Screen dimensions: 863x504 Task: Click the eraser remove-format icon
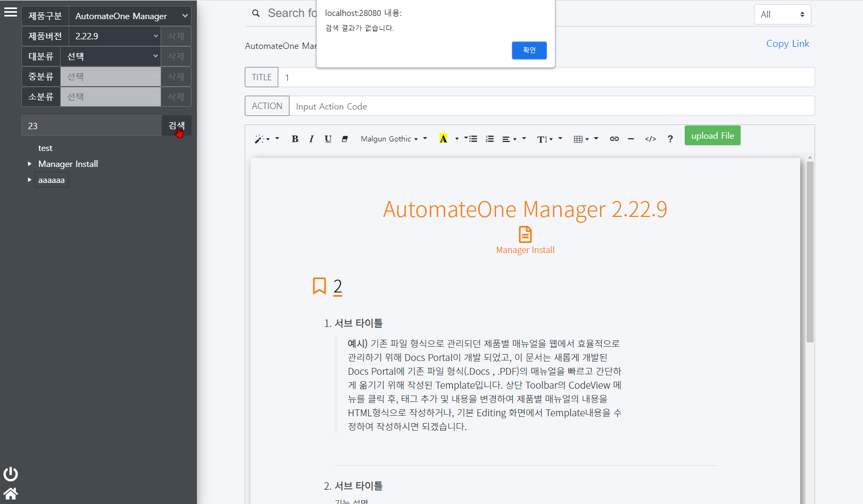tap(345, 139)
